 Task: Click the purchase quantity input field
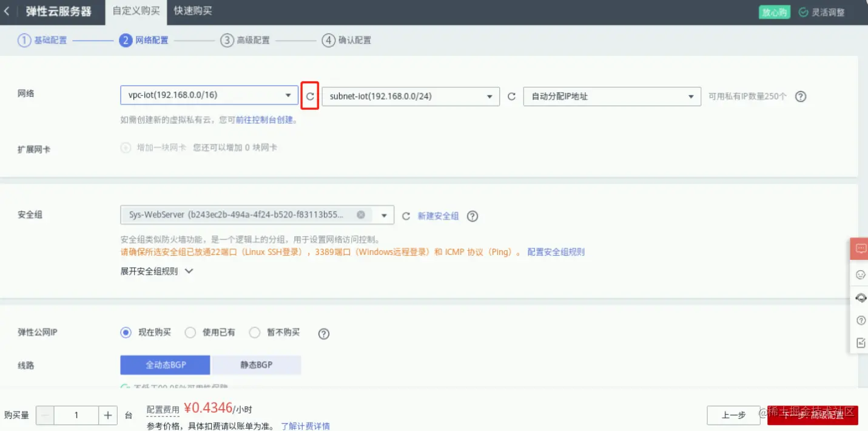point(76,415)
